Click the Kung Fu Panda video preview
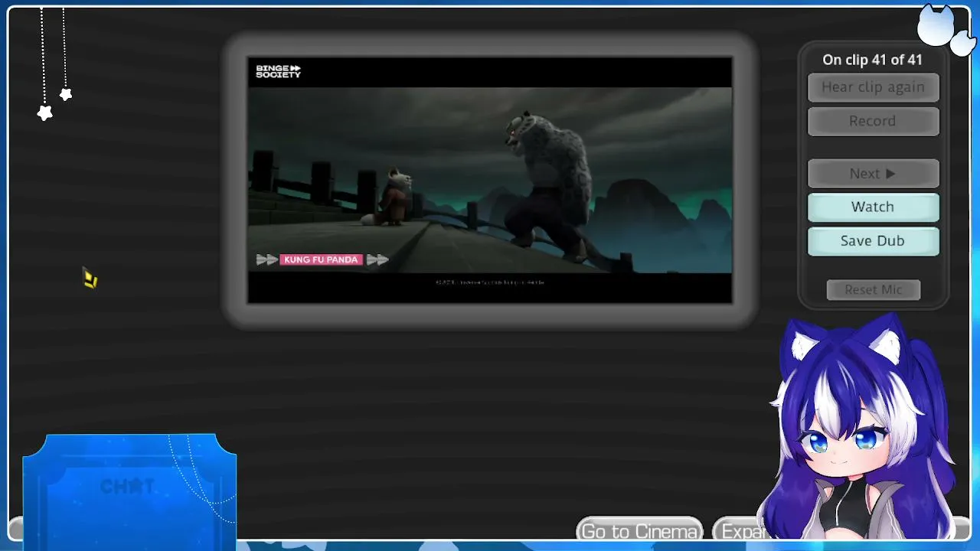Viewport: 980px width, 551px height. 490,180
